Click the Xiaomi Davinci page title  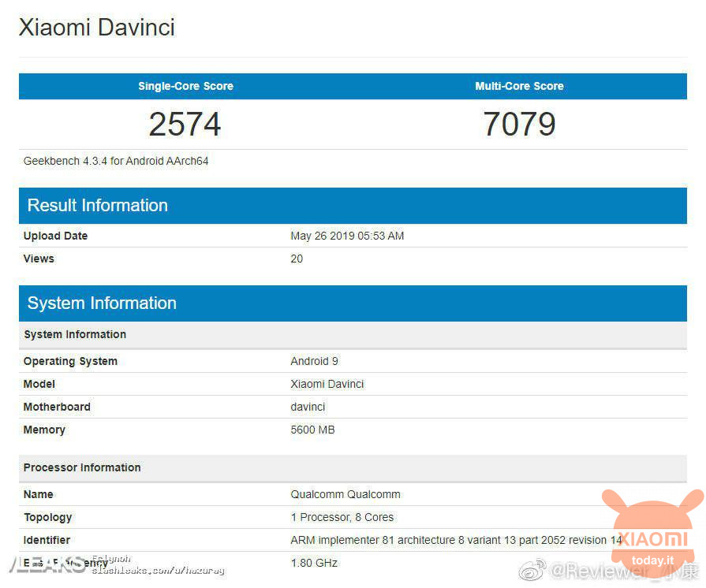click(x=96, y=28)
